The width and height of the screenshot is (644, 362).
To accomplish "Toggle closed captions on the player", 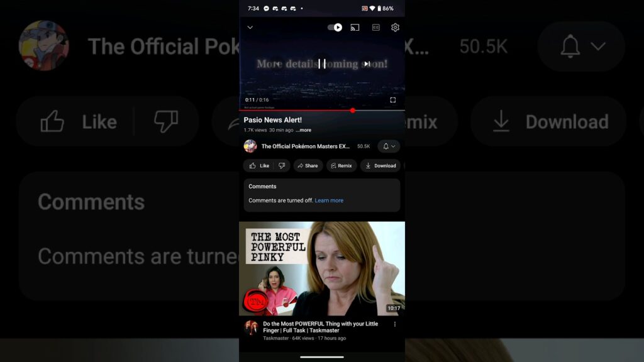I will (x=375, y=28).
